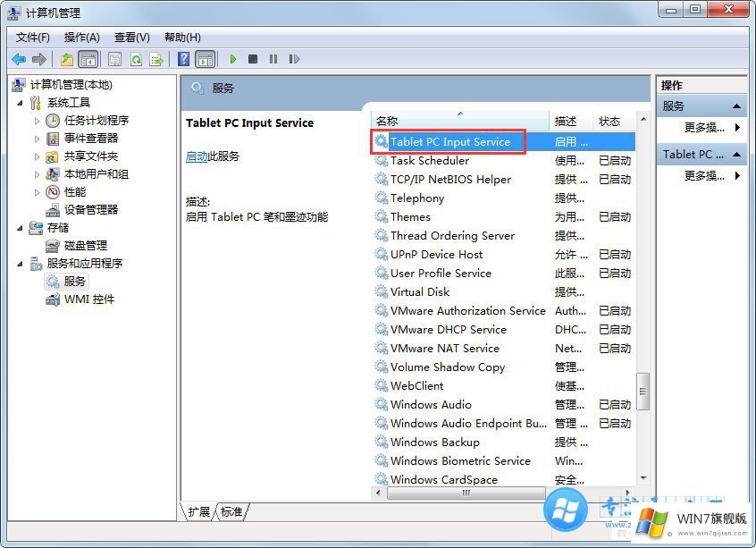Image resolution: width=756 pixels, height=548 pixels.
Task: Select the Task Scheduler service row
Action: (504, 161)
